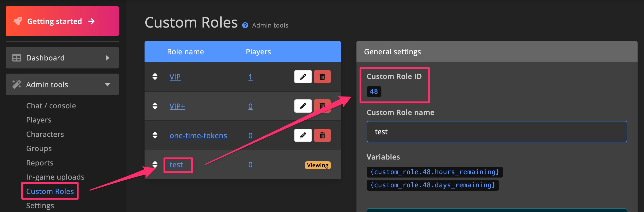Open Chat / console page
Viewport: 644px width, 212px height.
(51, 106)
